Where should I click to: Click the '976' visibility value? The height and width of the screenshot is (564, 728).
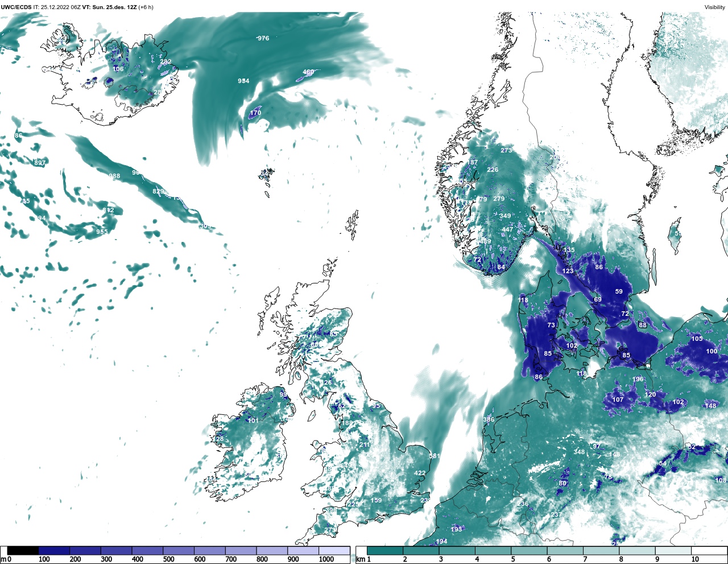click(263, 39)
